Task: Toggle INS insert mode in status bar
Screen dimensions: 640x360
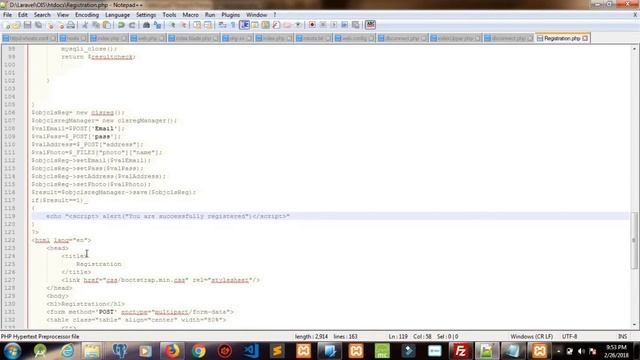Action: [x=622, y=337]
